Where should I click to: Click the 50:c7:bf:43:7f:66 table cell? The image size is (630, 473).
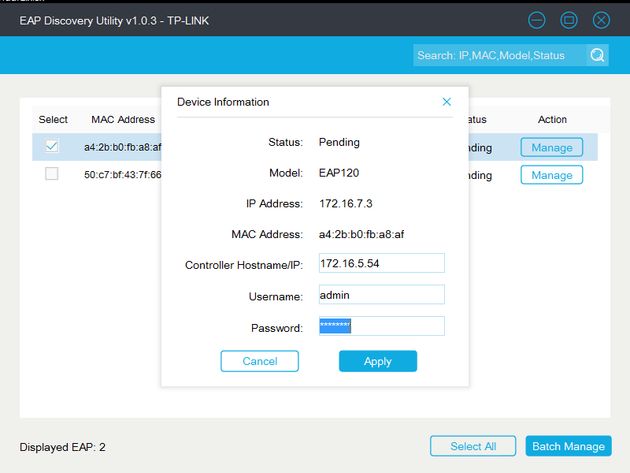click(x=123, y=174)
